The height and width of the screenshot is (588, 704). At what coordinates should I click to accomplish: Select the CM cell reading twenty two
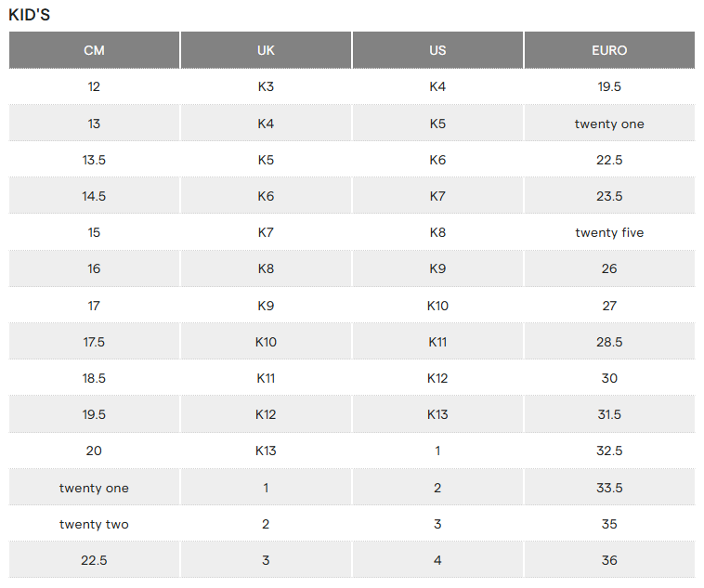(x=94, y=524)
